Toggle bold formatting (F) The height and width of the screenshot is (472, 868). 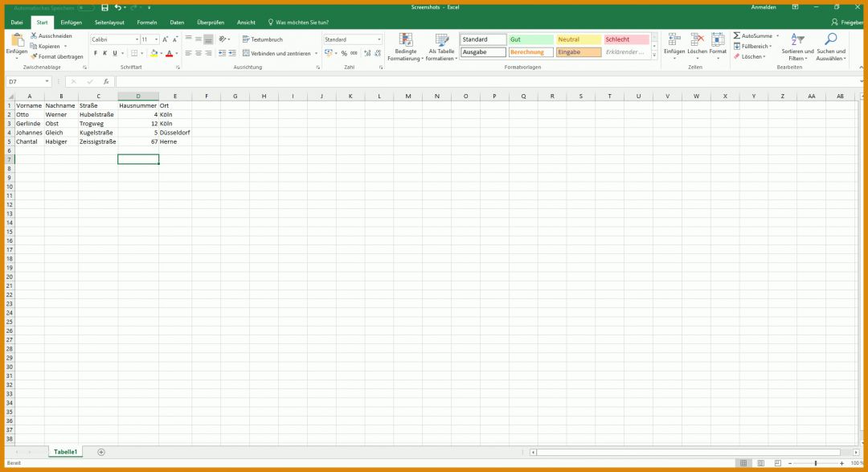95,54
